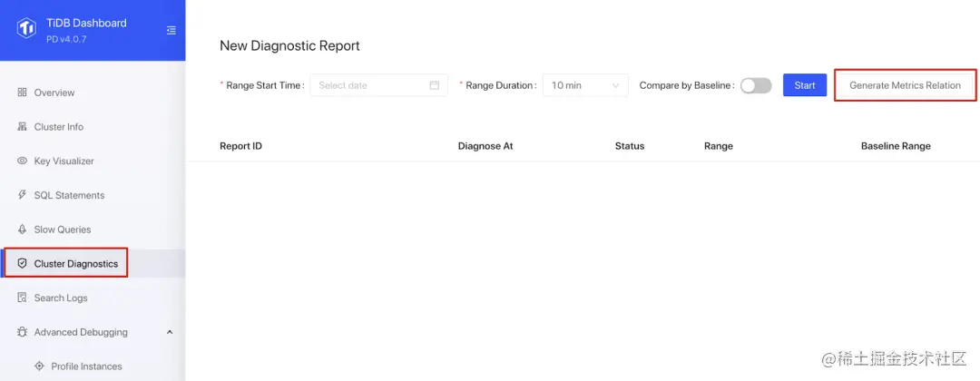Select Cluster Diagnostics menu item
The image size is (980, 381).
93,264
